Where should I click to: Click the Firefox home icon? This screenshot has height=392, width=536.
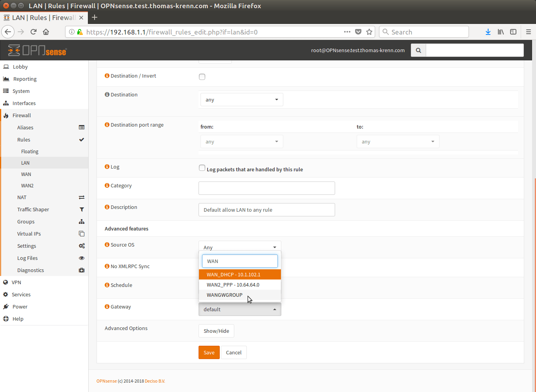46,32
